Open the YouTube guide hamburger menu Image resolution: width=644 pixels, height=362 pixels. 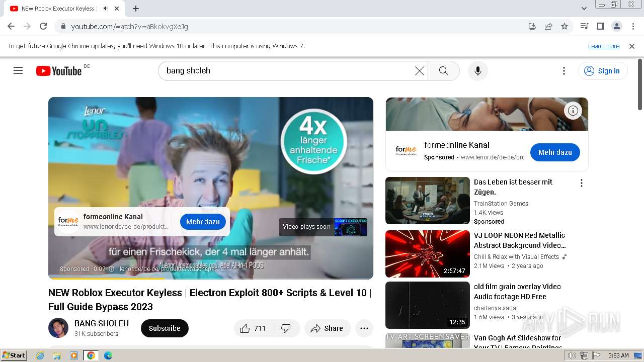(18, 71)
